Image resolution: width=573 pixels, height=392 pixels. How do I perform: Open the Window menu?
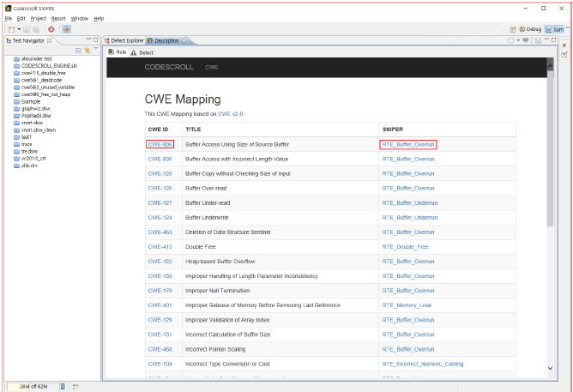(80, 19)
